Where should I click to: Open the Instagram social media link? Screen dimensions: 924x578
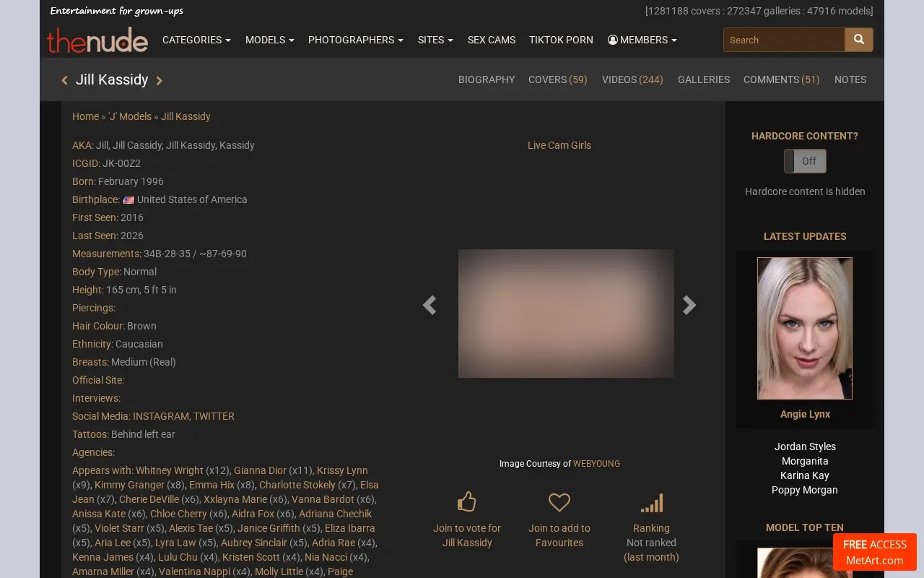coord(161,416)
